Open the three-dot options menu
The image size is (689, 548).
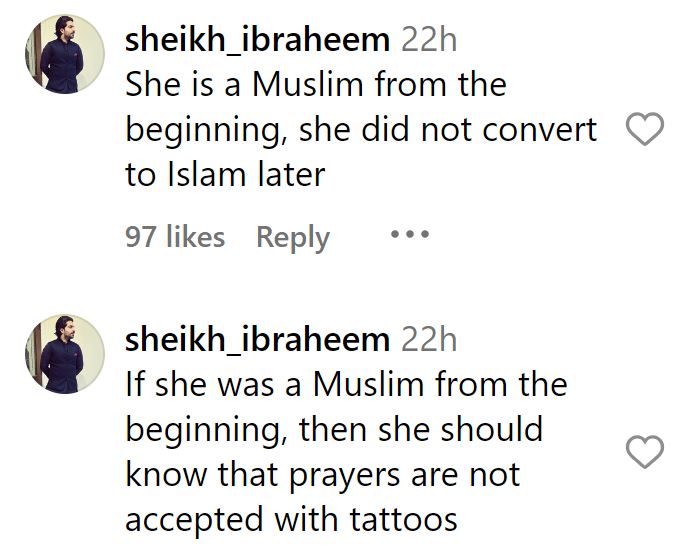pyautogui.click(x=410, y=234)
